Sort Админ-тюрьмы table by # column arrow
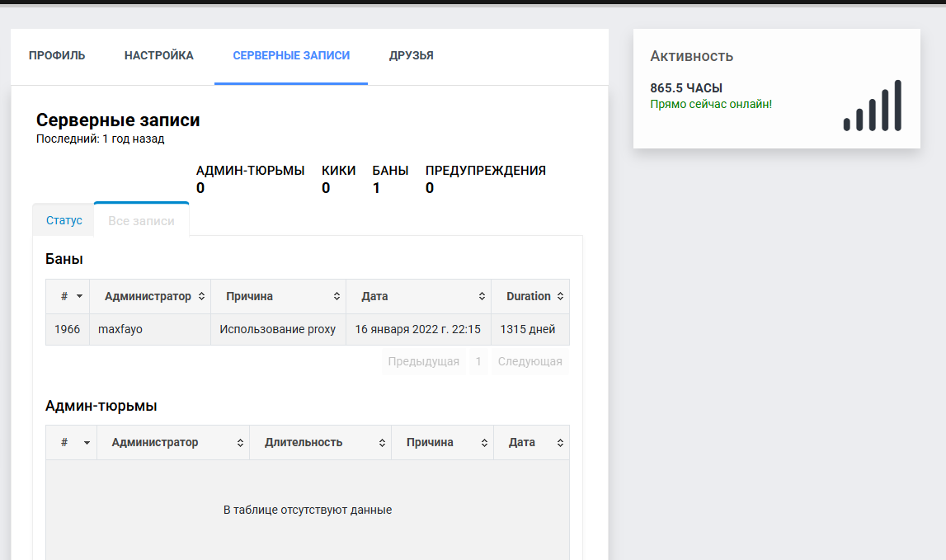The image size is (946, 560). [x=87, y=443]
